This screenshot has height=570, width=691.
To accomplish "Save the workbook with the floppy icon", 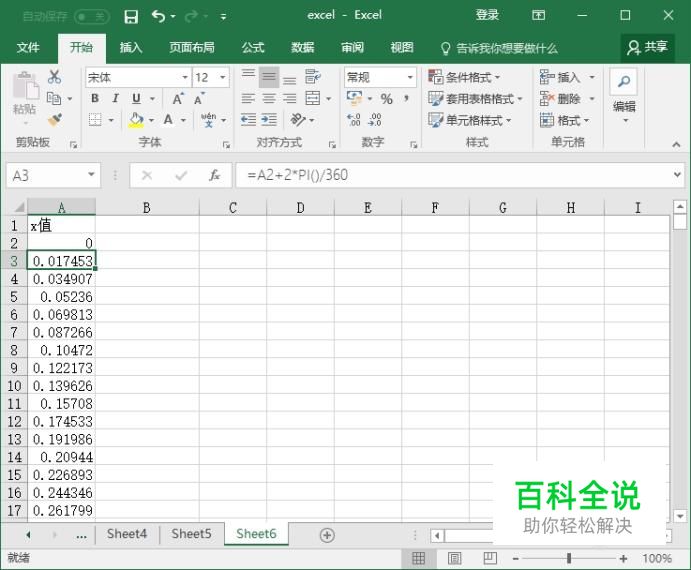I will [x=131, y=17].
